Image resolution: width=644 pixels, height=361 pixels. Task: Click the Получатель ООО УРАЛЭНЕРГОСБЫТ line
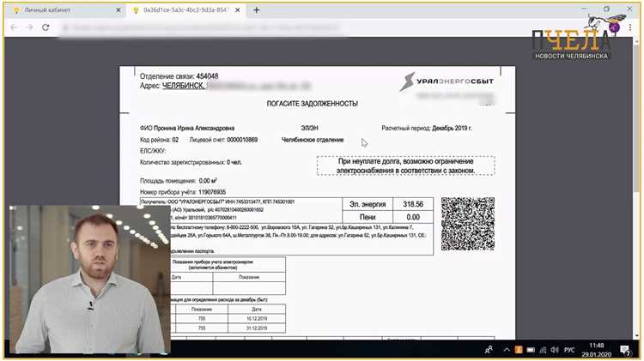(217, 202)
